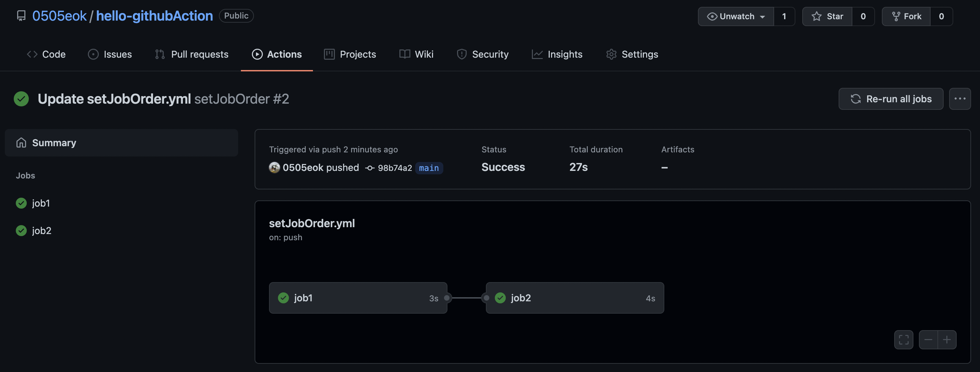Select Summary in the left sidebar
The height and width of the screenshot is (372, 980).
pos(121,143)
